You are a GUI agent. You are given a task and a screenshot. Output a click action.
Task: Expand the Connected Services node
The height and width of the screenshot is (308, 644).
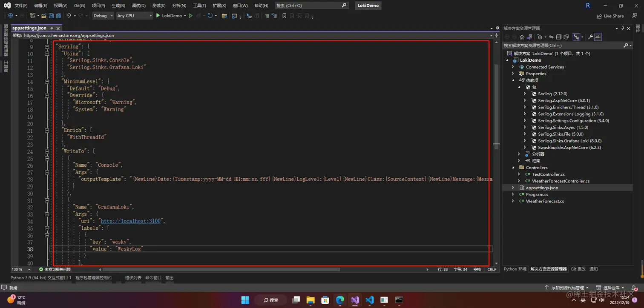tap(513, 67)
